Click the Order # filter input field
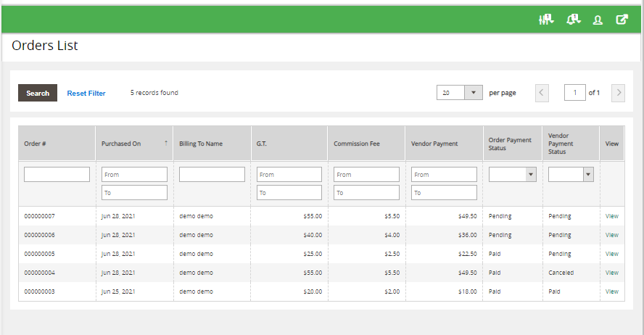This screenshot has width=644, height=335. click(57, 175)
